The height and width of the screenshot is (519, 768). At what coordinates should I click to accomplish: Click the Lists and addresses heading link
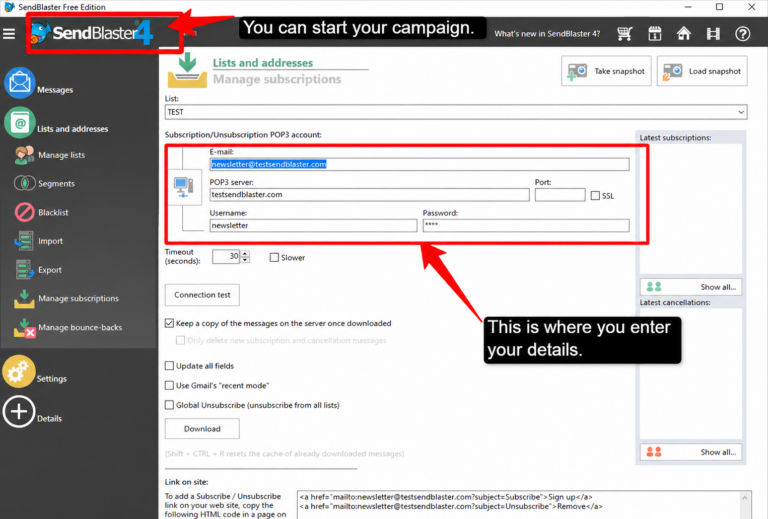coord(263,63)
